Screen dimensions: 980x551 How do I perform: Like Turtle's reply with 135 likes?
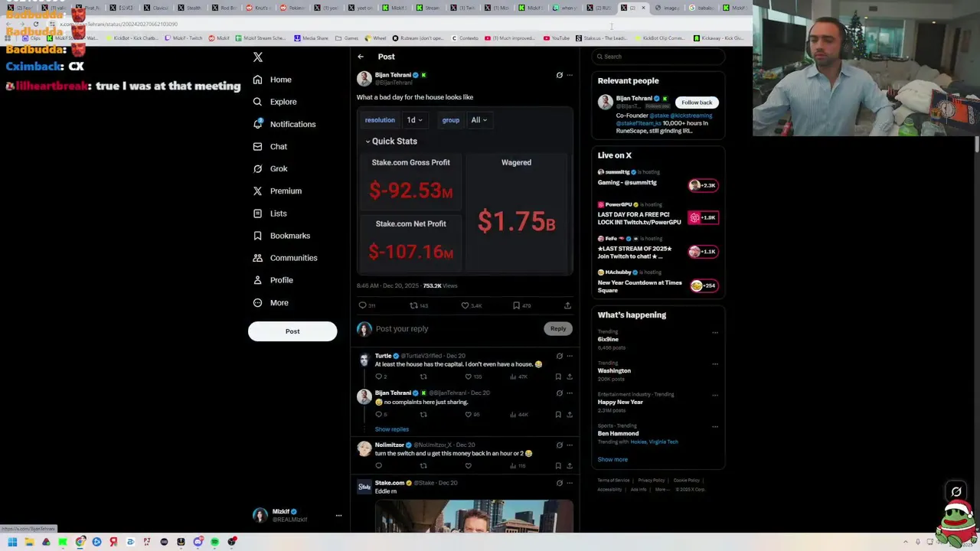point(474,377)
